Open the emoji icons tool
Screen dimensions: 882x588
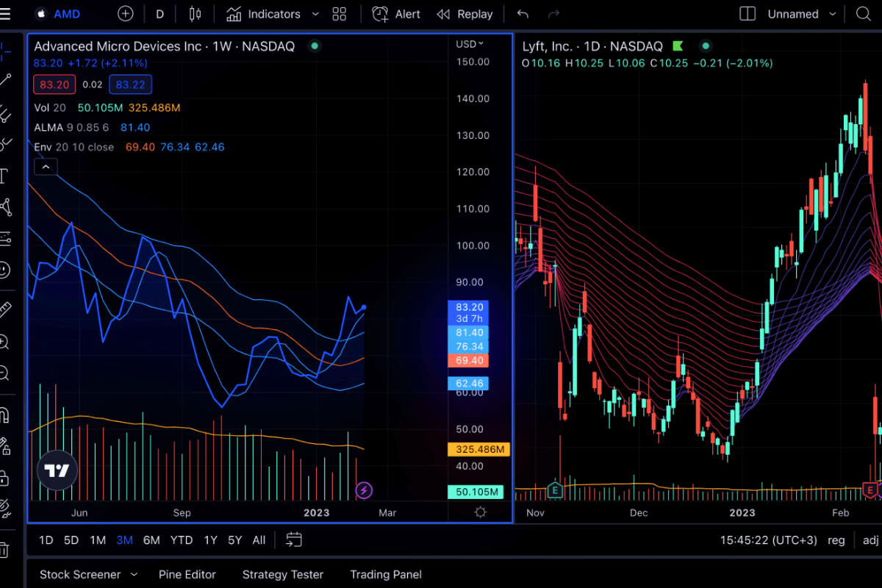pos(5,270)
